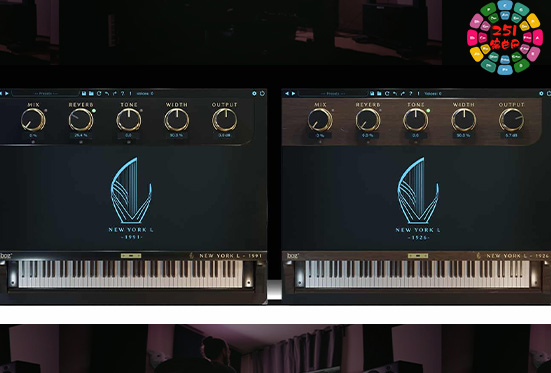The image size is (551, 373).
Task: Click small lock under Reverb in 1991 plugin
Action: click(81, 142)
